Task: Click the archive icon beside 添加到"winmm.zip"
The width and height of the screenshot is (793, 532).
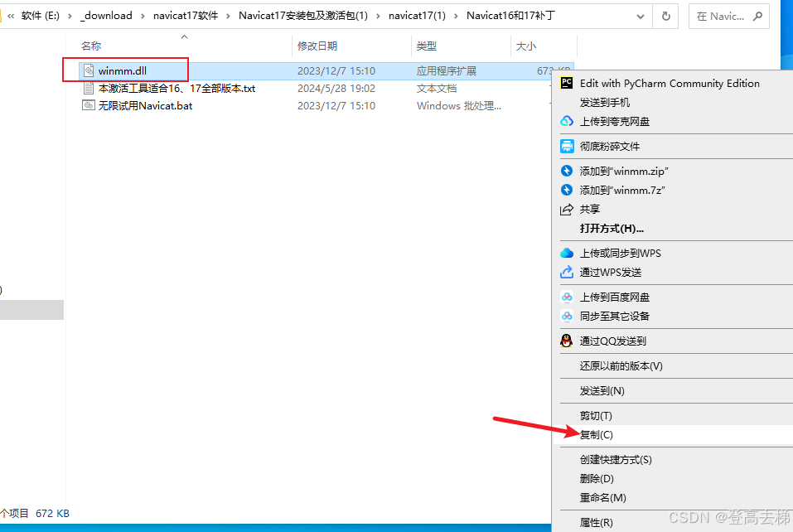Action: coord(567,171)
